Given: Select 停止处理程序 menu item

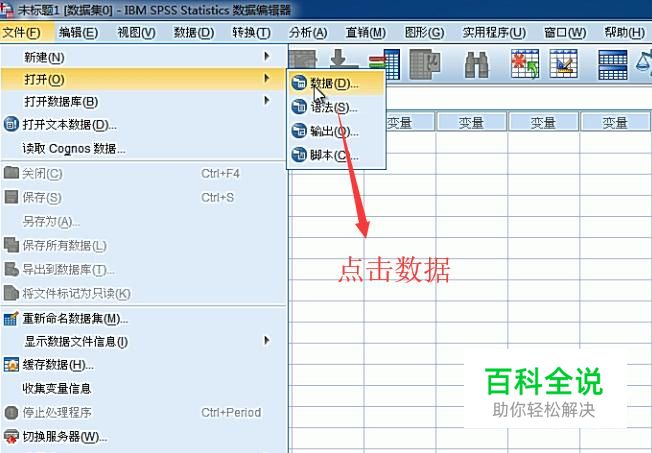Looking at the screenshot, I should 144,412.
